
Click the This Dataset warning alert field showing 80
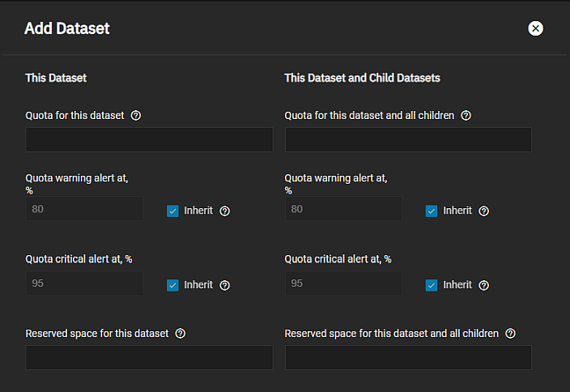[84, 209]
